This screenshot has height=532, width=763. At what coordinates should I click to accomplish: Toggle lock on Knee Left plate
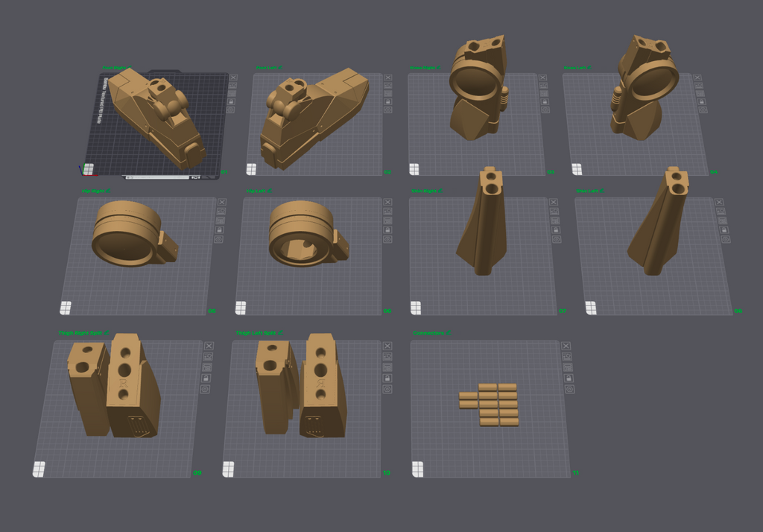click(701, 102)
